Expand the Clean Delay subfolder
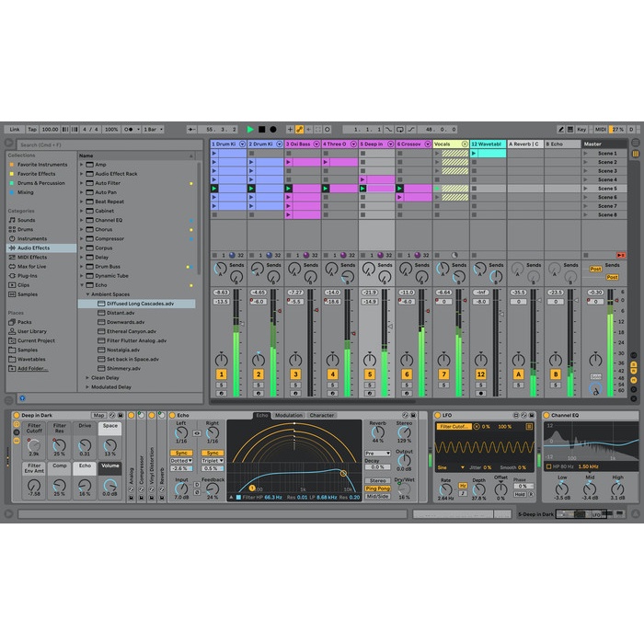This screenshot has width=644, height=644. tap(87, 378)
